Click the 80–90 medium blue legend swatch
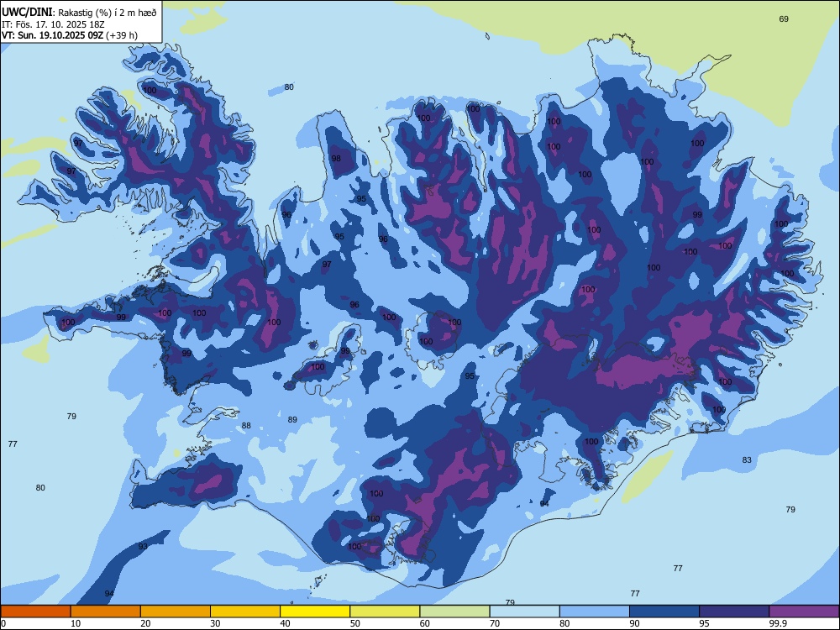Viewport: 840px width, 630px height. pos(595,612)
